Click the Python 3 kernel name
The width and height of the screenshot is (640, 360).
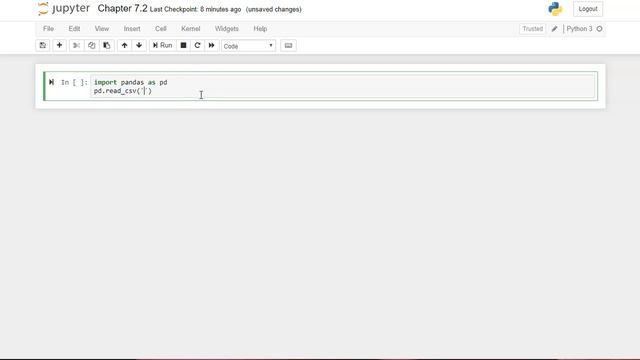click(579, 29)
